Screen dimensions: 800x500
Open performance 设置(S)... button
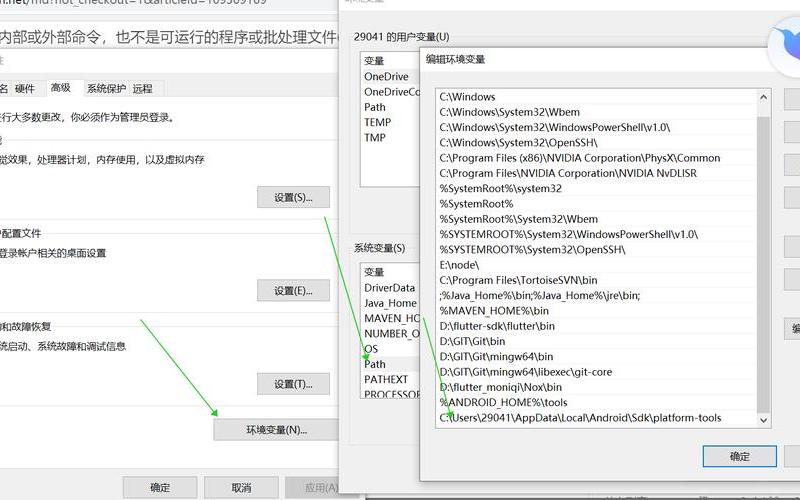(x=293, y=197)
